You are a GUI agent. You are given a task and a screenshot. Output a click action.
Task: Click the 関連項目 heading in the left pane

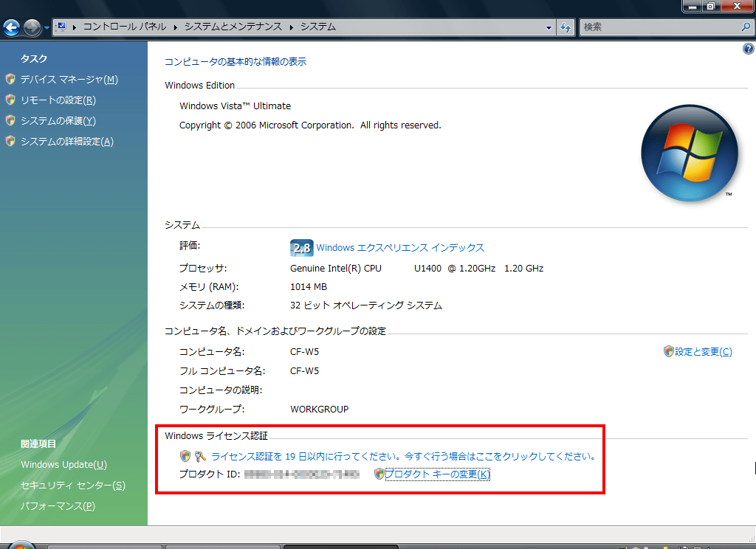click(38, 444)
